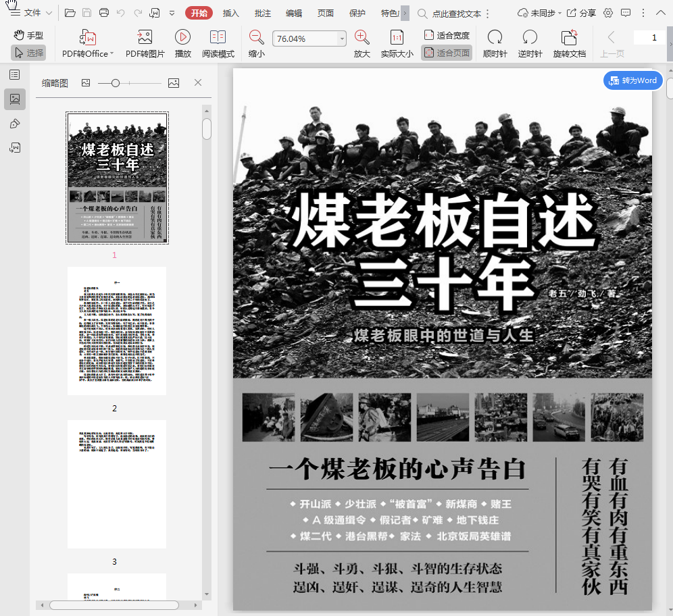This screenshot has height=616, width=673.
Task: Click the PDF转Office converter icon
Action: point(88,37)
